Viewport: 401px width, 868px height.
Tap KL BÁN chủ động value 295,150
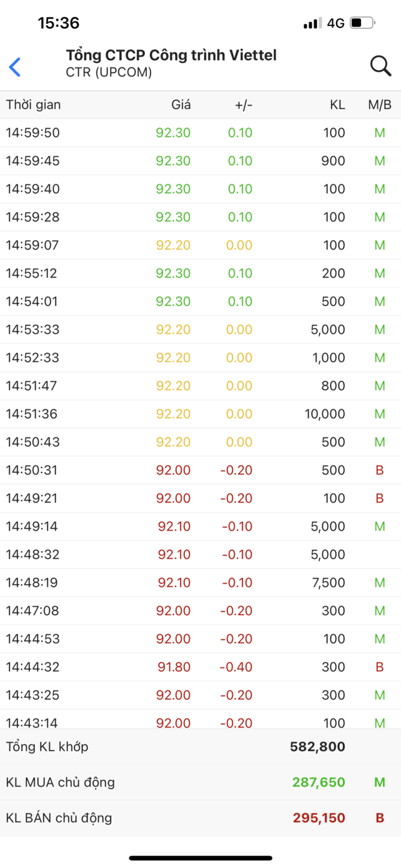(319, 817)
